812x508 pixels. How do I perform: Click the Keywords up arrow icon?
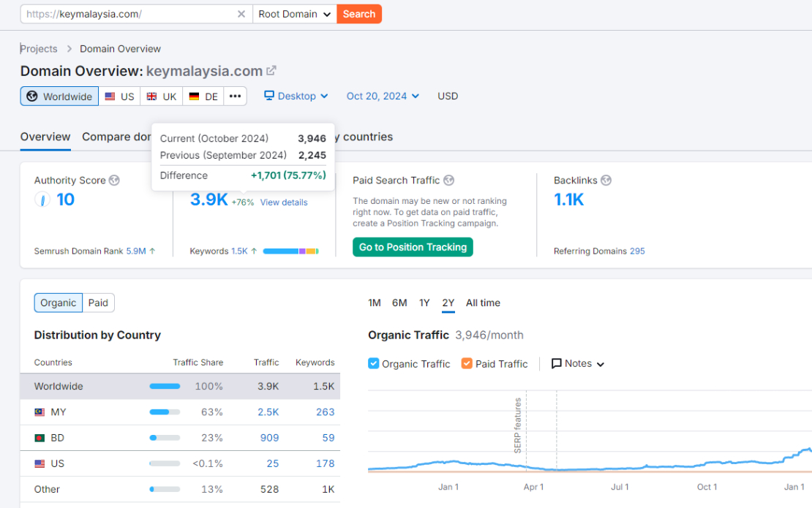click(x=254, y=251)
